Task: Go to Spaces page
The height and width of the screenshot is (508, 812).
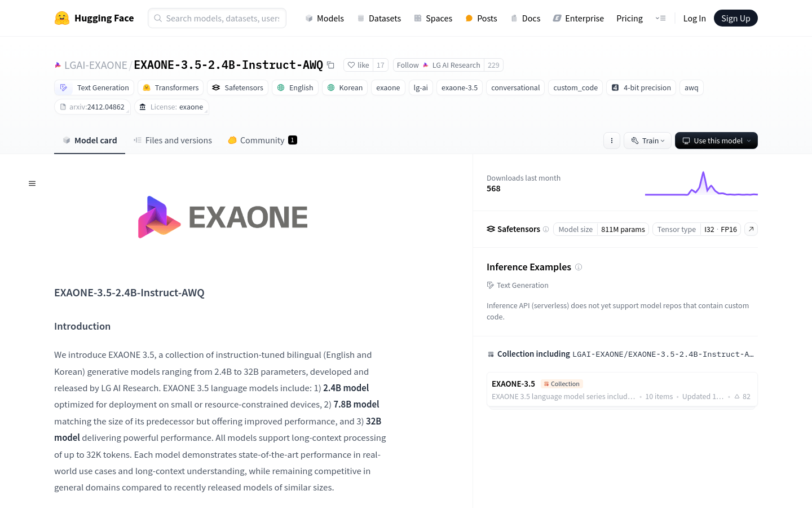Action: click(433, 18)
